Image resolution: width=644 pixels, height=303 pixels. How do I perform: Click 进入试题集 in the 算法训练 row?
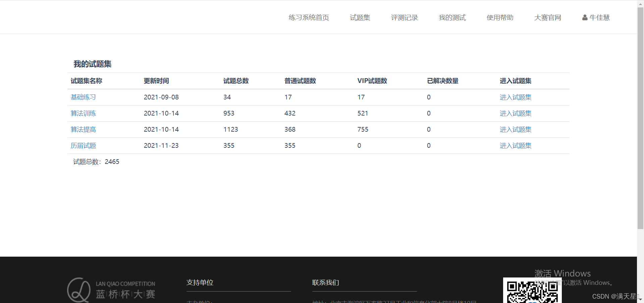click(x=516, y=113)
